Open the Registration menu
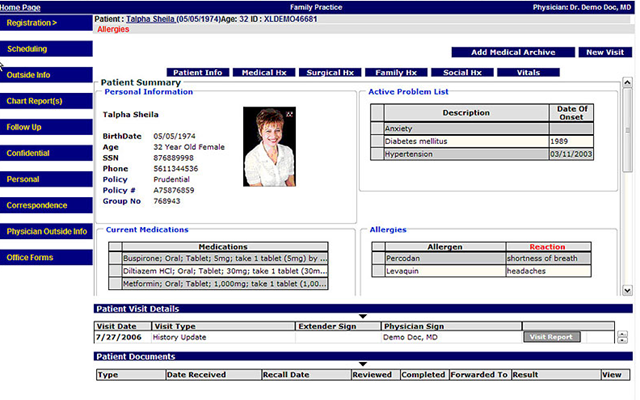640x400 pixels. 46,23
